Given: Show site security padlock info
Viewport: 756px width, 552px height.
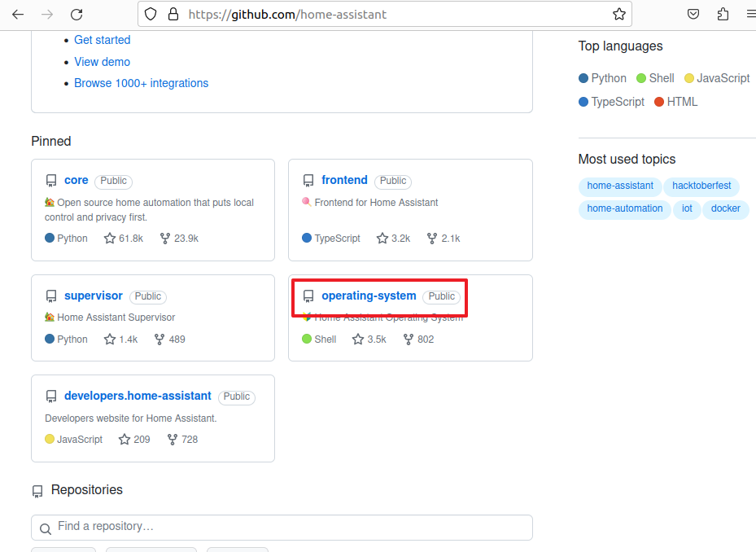Looking at the screenshot, I should (x=173, y=15).
